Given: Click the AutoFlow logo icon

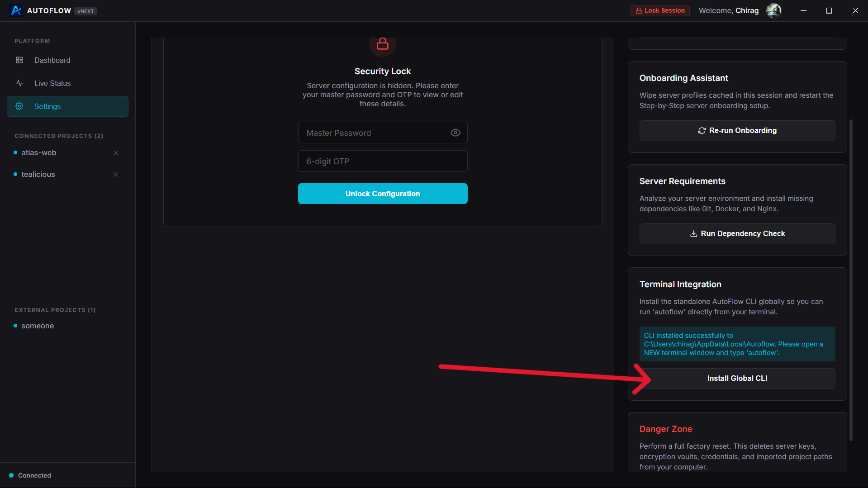Looking at the screenshot, I should [16, 10].
